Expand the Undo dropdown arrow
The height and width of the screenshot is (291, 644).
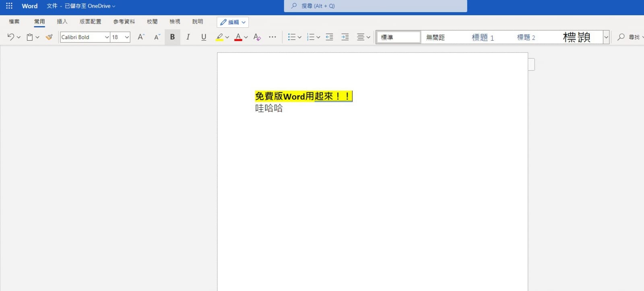(x=19, y=37)
